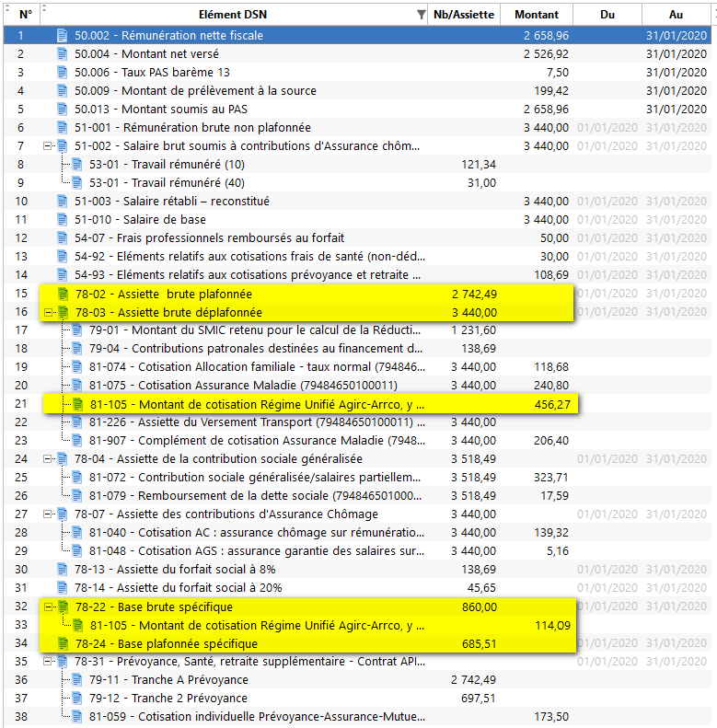Click row number 24
The image size is (717, 728).
point(21,458)
